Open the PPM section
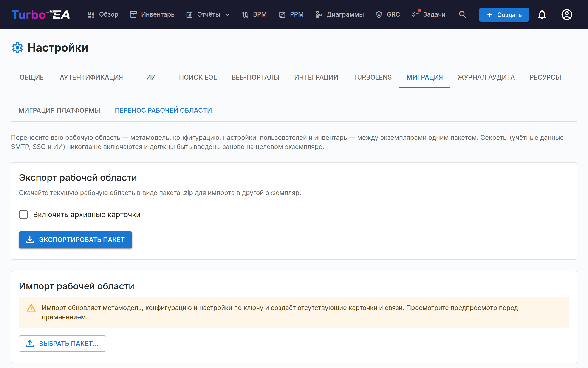588x368 pixels. click(x=291, y=14)
